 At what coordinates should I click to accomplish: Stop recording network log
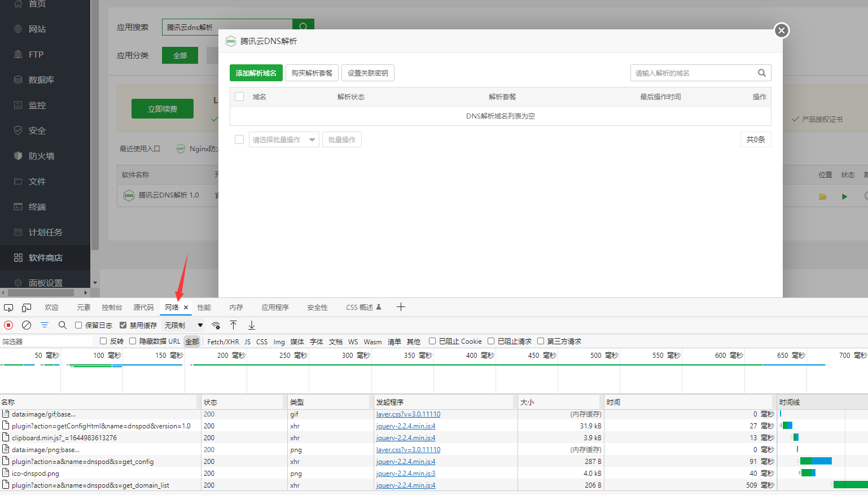[x=8, y=325]
